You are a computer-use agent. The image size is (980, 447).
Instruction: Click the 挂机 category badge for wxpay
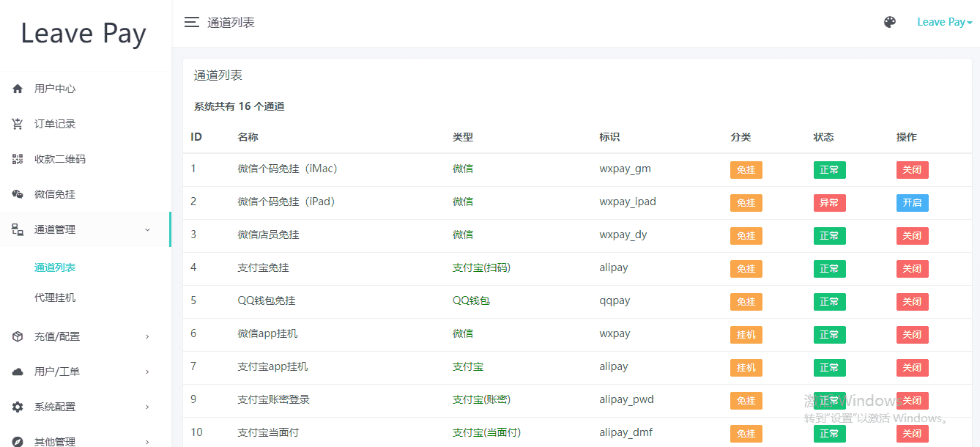click(x=746, y=335)
